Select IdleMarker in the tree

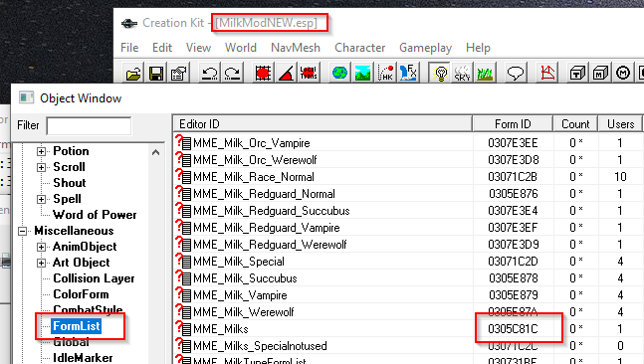coord(83,358)
